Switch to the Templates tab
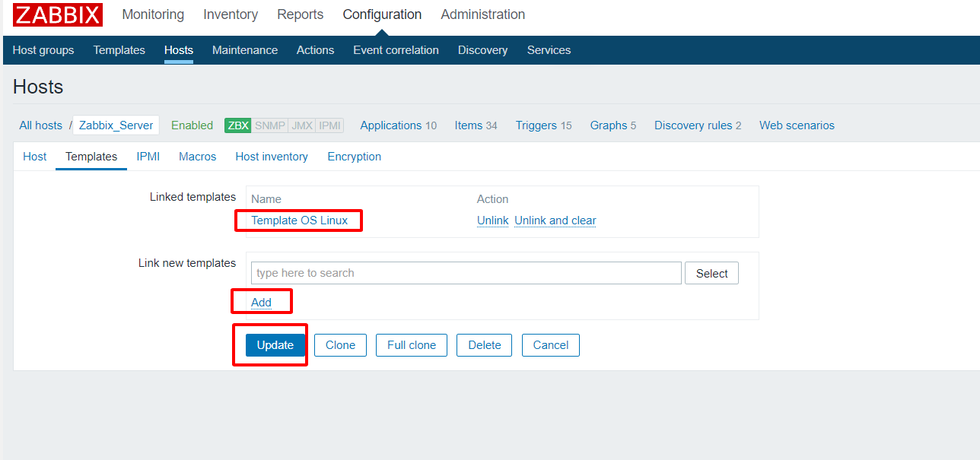The width and height of the screenshot is (980, 460). tap(91, 157)
